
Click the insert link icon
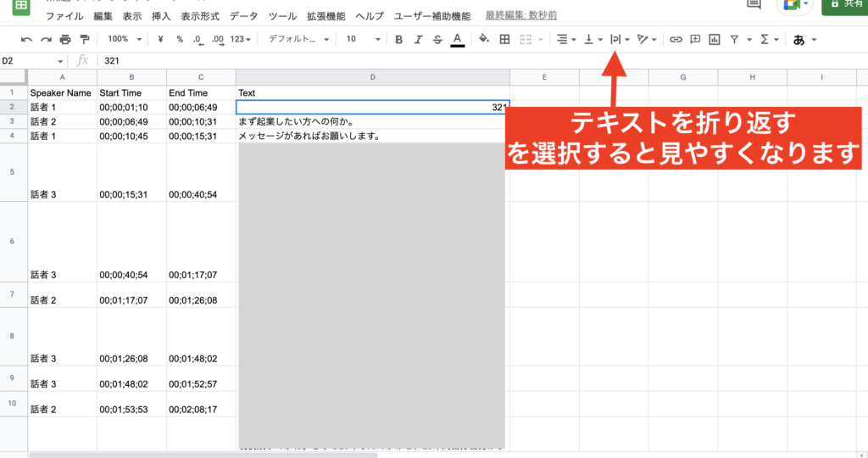676,39
